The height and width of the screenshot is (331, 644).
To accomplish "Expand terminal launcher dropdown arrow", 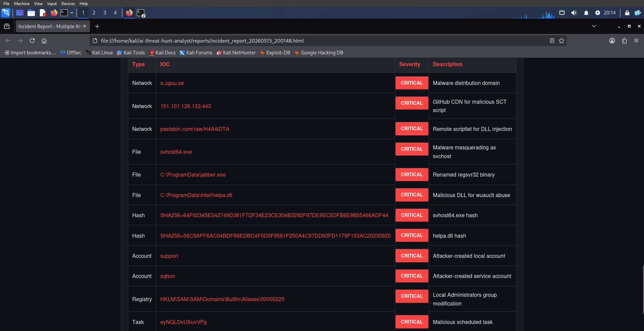I will (x=72, y=13).
